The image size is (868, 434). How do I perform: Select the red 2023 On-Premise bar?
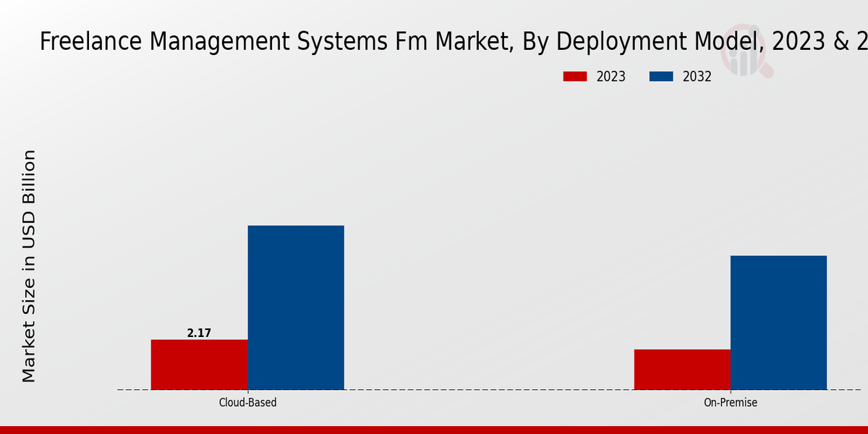coord(682,370)
